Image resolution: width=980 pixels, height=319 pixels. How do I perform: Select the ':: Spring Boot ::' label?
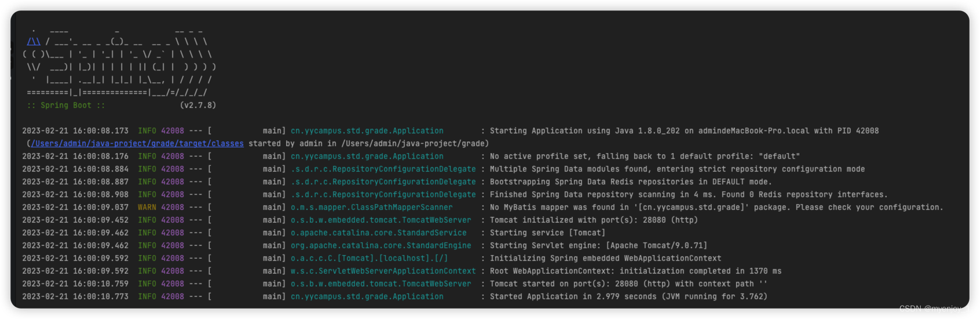66,105
